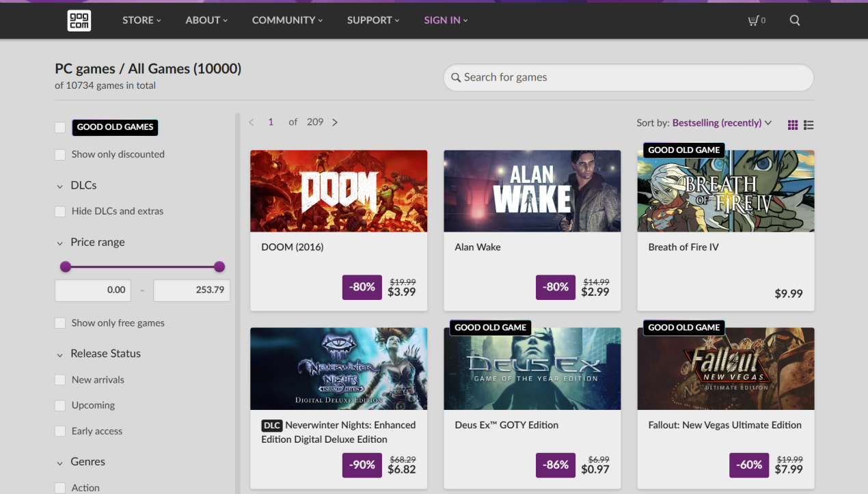Open the shopping cart icon
The height and width of the screenshot is (494, 868).
point(753,20)
